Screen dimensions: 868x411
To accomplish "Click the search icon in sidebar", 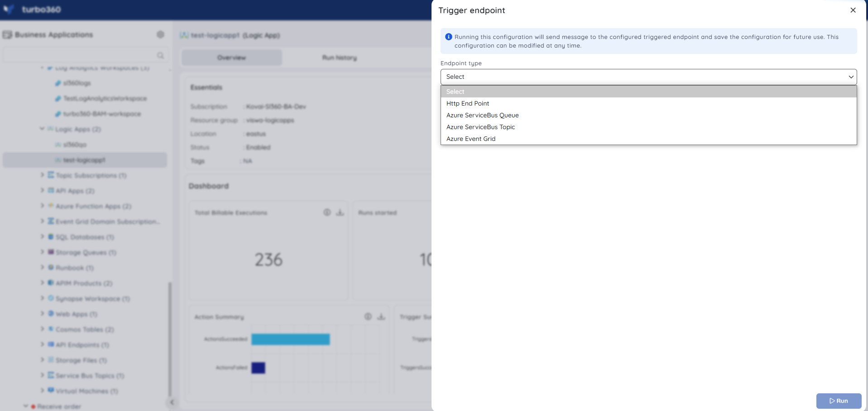I will tap(160, 55).
